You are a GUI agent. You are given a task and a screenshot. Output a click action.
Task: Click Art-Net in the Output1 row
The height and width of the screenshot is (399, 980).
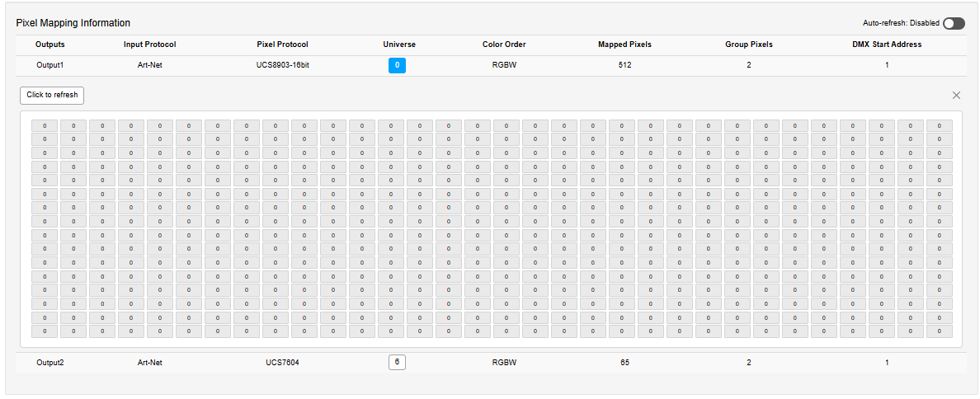pos(150,65)
